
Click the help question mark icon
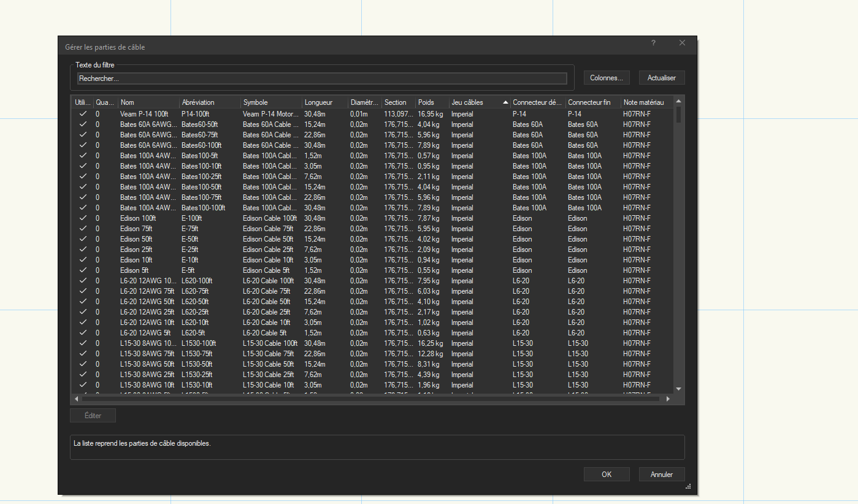653,43
